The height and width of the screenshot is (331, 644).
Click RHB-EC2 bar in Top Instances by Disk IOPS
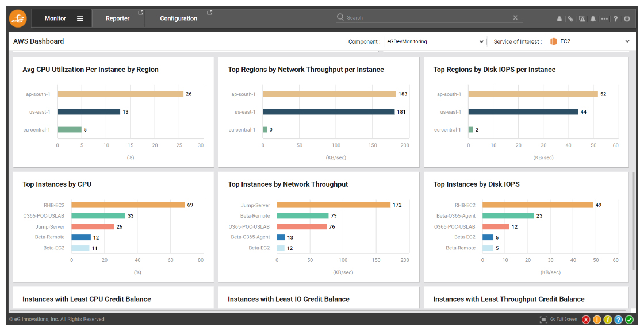click(538, 205)
